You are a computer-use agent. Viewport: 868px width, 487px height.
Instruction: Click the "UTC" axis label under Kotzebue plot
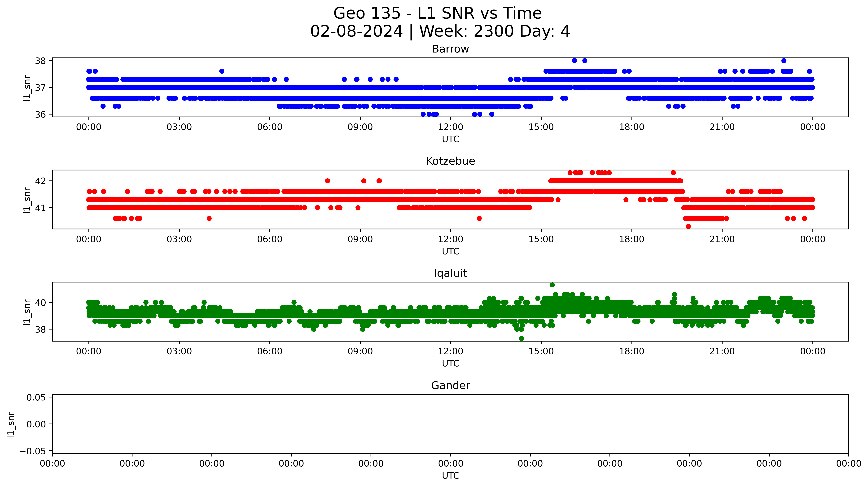point(451,251)
